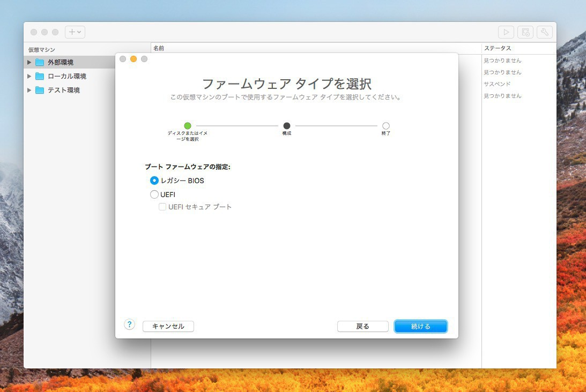Viewport: 586px width, 392px height.
Task: Click the 戻る button
Action: tap(362, 326)
